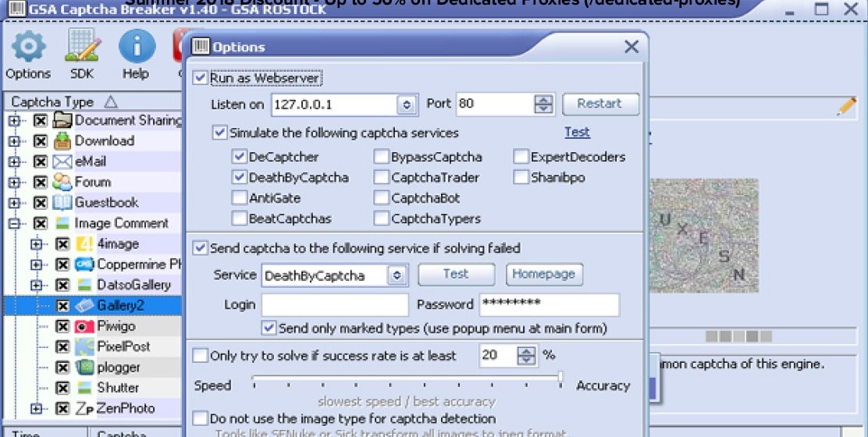Check the CaptchaTrader service
This screenshot has height=437, width=868.
(382, 178)
